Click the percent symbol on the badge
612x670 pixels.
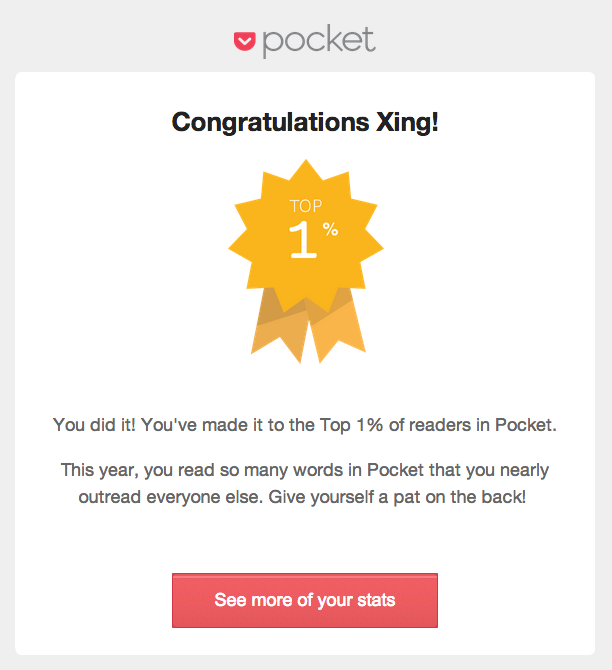click(330, 229)
